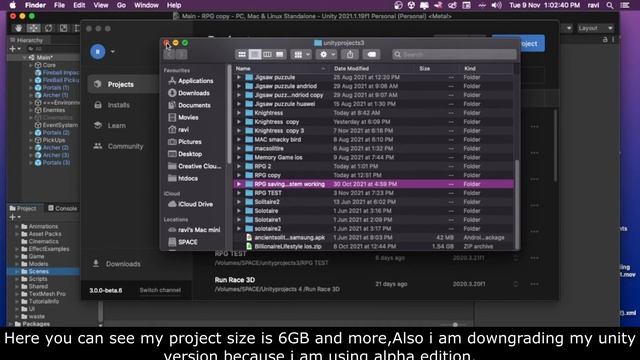The image size is (640, 360).
Task: Open Finder group-by dropdown
Action: pyautogui.click(x=302, y=54)
